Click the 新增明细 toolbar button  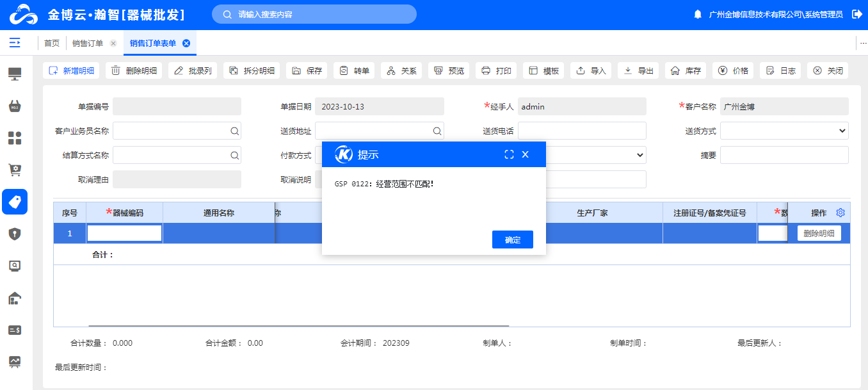72,71
